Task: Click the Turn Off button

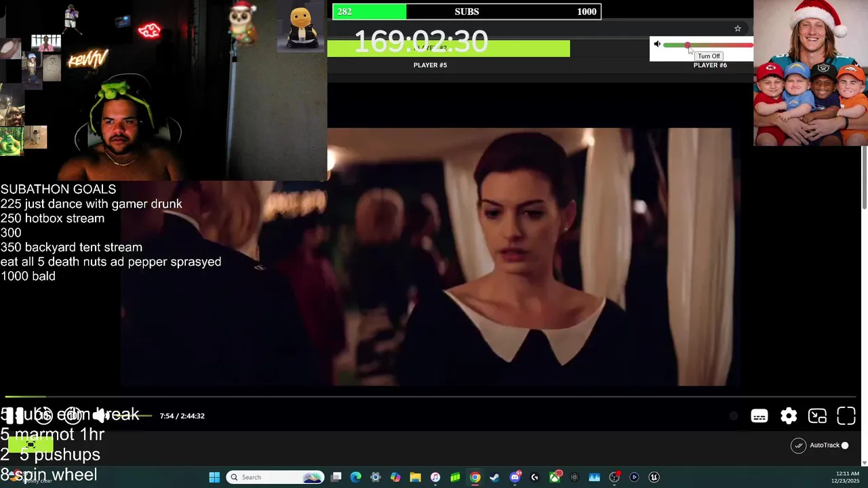Action: (x=709, y=56)
